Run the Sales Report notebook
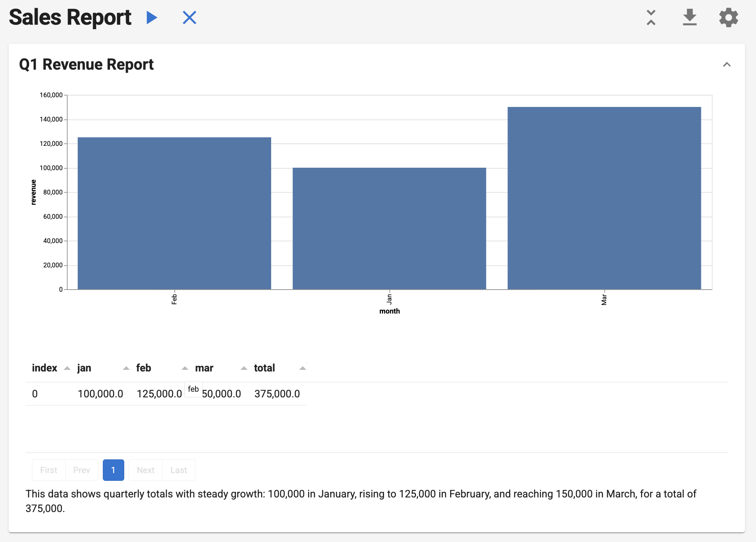The height and width of the screenshot is (542, 756). (152, 17)
